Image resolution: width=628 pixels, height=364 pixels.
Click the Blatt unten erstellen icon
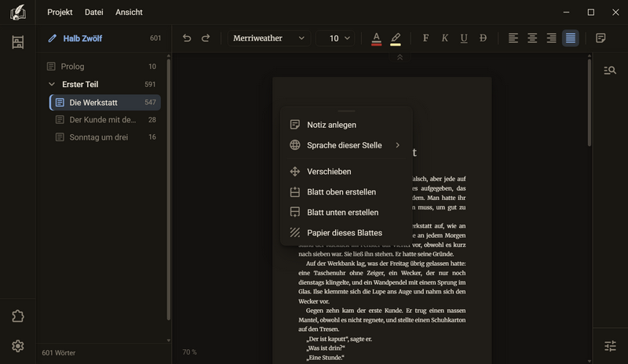[295, 213]
